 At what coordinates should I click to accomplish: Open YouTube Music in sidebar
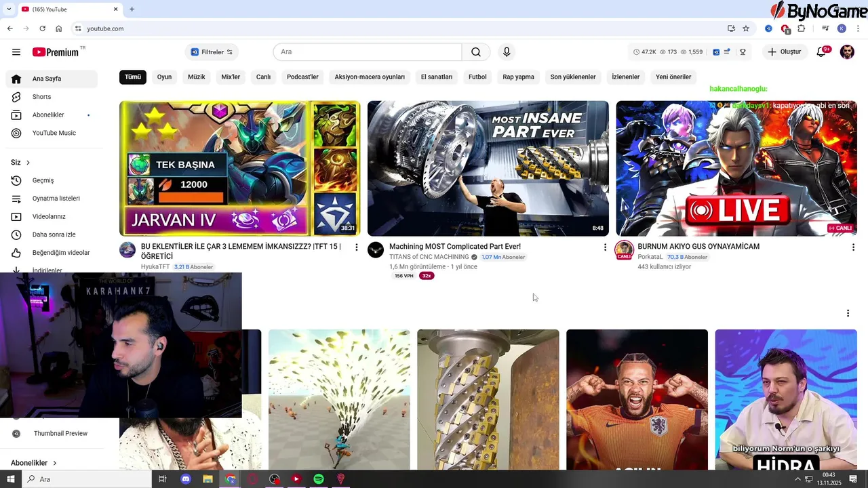click(x=52, y=133)
